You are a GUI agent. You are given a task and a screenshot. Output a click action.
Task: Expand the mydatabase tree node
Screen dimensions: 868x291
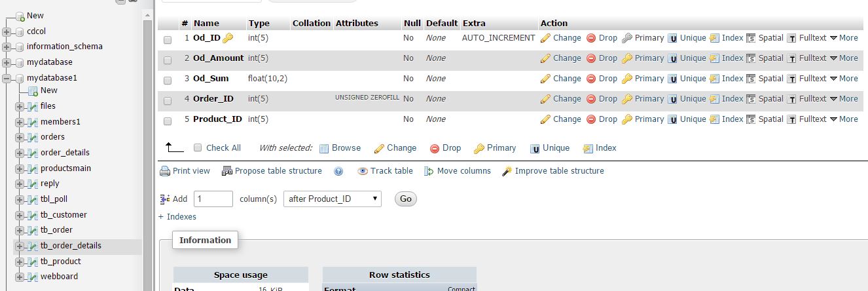[x=7, y=62]
